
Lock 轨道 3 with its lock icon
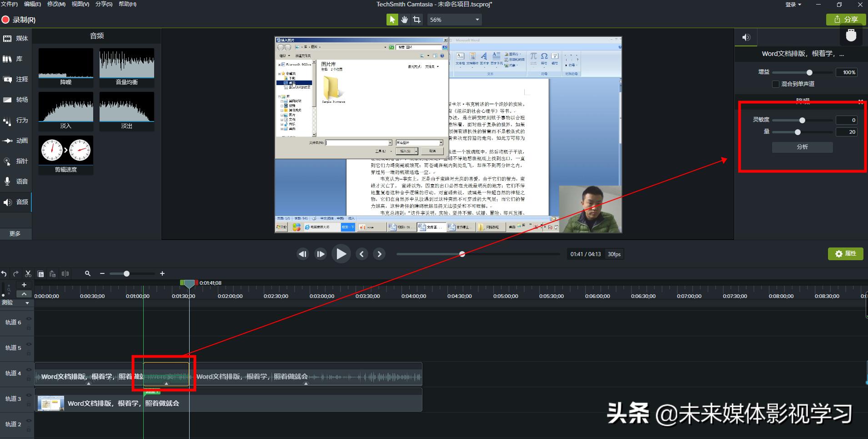29,404
